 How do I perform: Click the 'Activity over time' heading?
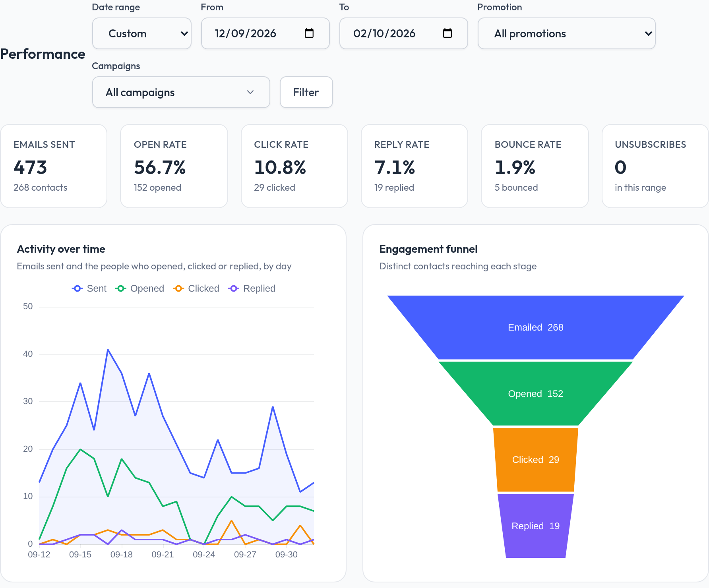point(61,249)
